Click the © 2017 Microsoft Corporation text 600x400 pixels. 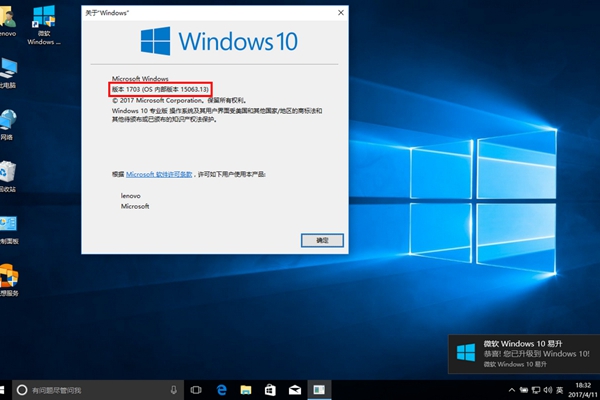[179, 101]
